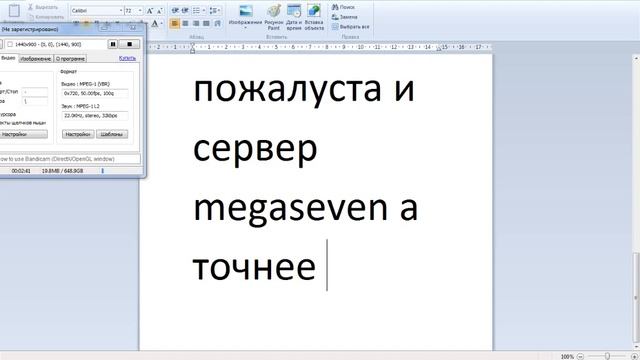Justify the text with the justify icon

pos(207,24)
